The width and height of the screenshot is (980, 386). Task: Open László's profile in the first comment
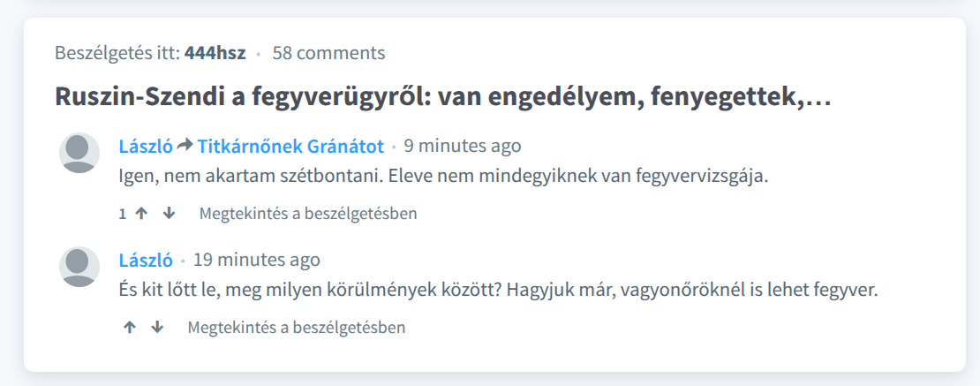pos(146,147)
